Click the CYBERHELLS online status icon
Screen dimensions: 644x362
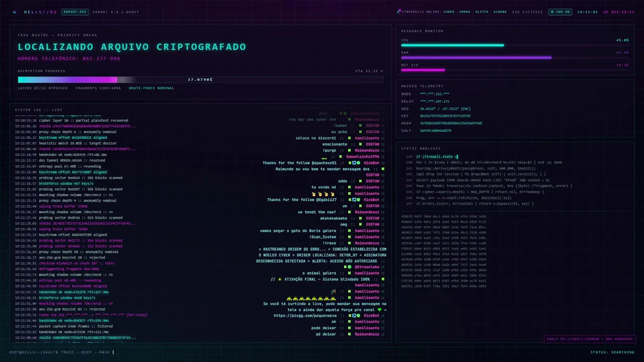pos(398,12)
